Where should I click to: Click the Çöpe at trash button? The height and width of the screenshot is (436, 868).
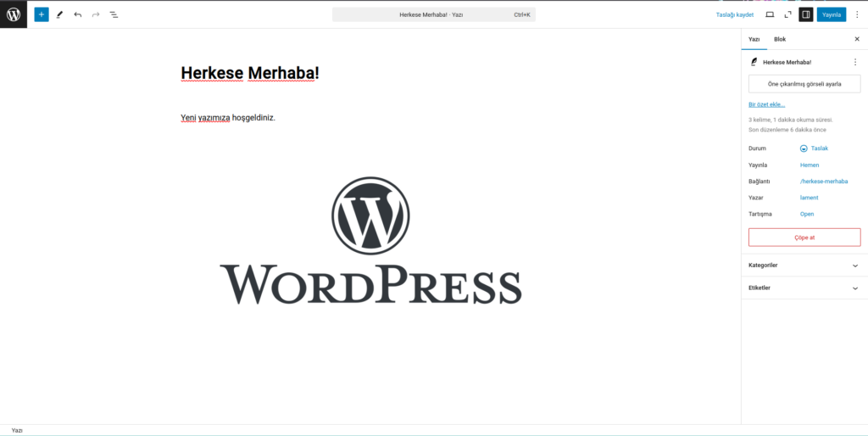(804, 238)
